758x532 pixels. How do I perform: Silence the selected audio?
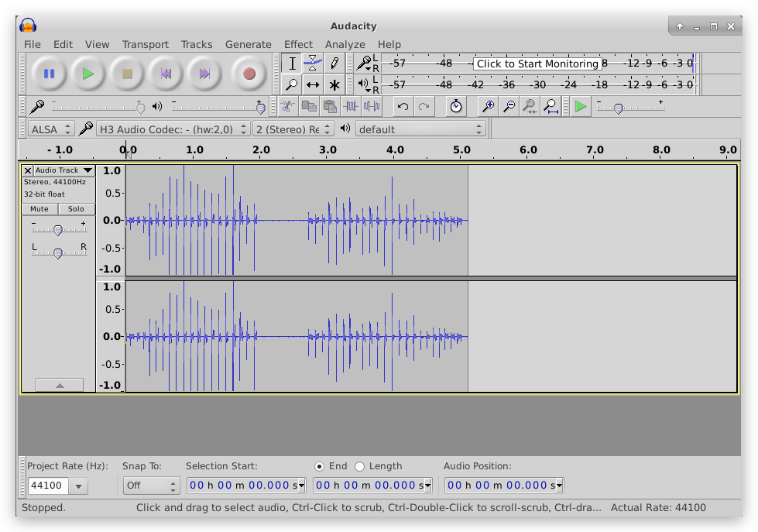click(x=372, y=106)
